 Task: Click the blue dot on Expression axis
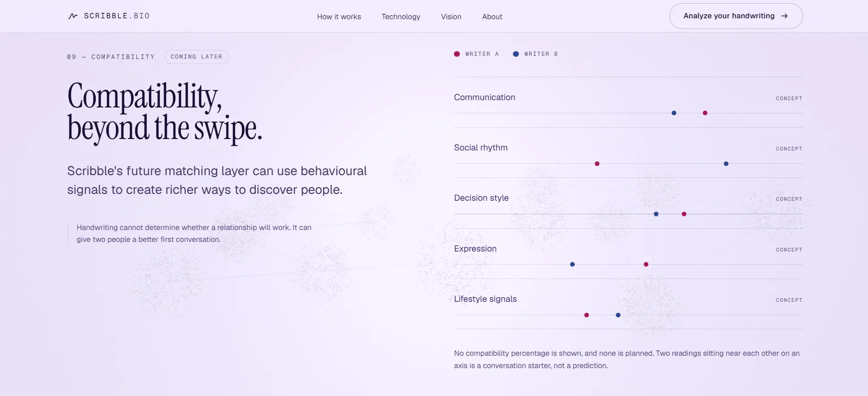pos(572,264)
